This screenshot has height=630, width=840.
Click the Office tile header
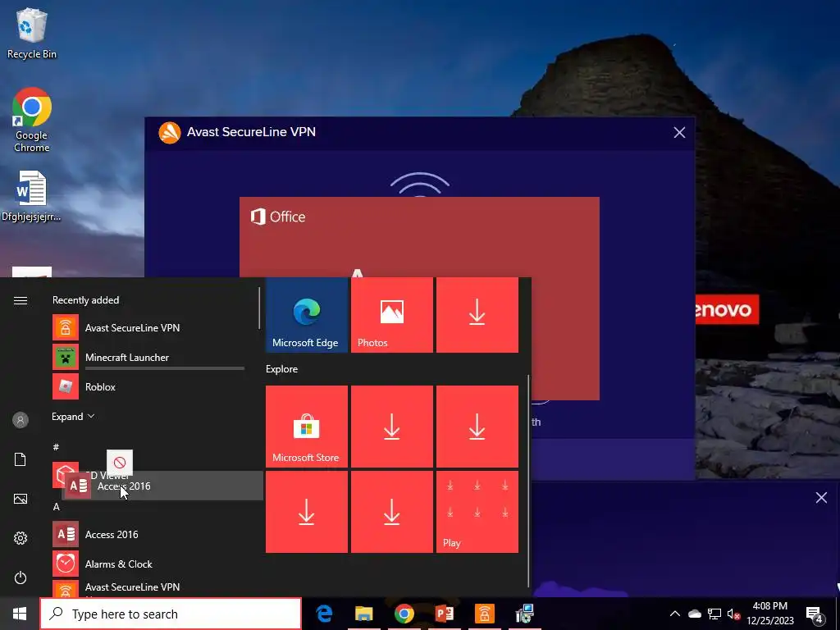(x=278, y=217)
